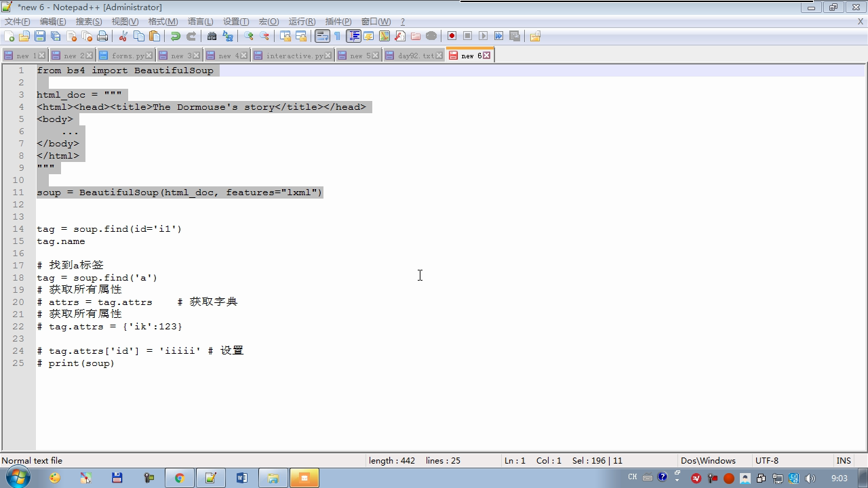Screen dimensions: 868x488
Task: Click the New file toolbar icon
Action: click(x=9, y=36)
